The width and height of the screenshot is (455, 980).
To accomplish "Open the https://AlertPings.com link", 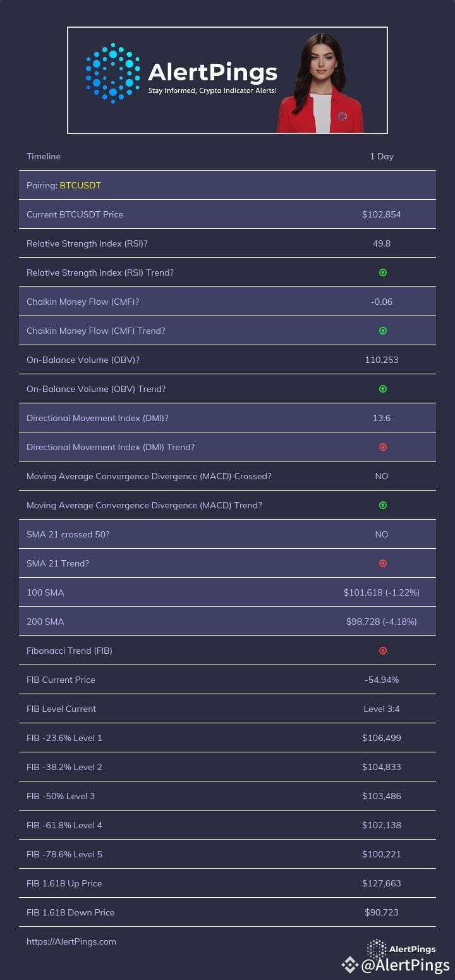I will [x=71, y=941].
